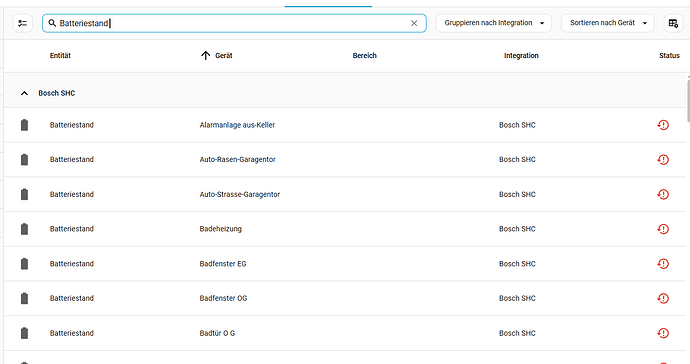Click battery icon for Badfenster OG
Viewport: 690px width, 364px height.
[x=24, y=298]
